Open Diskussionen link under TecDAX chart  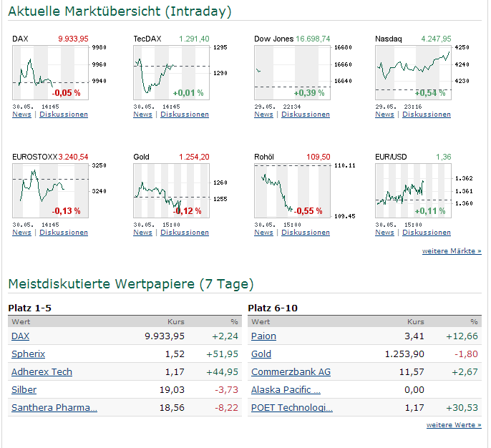pyautogui.click(x=185, y=115)
